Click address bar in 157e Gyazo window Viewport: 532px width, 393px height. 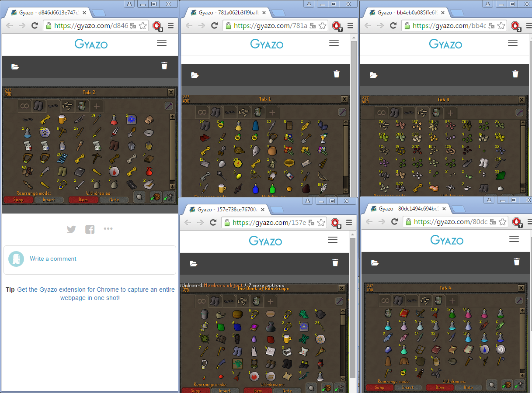pos(275,222)
